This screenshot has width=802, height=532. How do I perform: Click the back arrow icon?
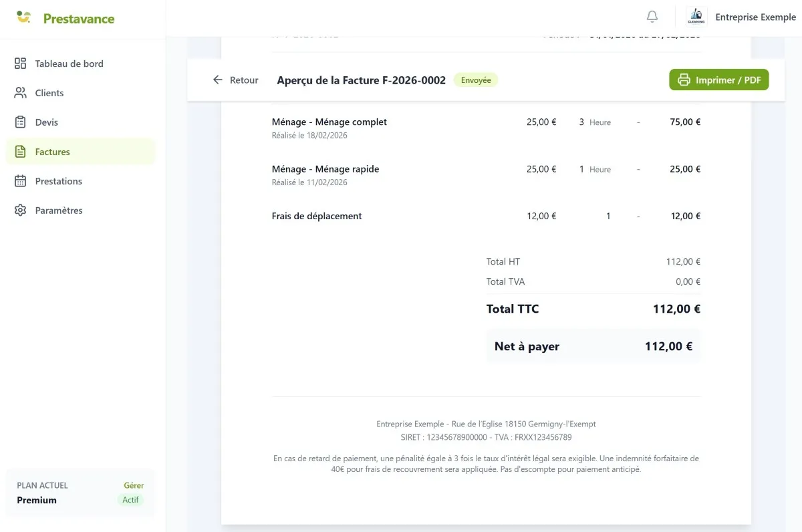(x=217, y=80)
